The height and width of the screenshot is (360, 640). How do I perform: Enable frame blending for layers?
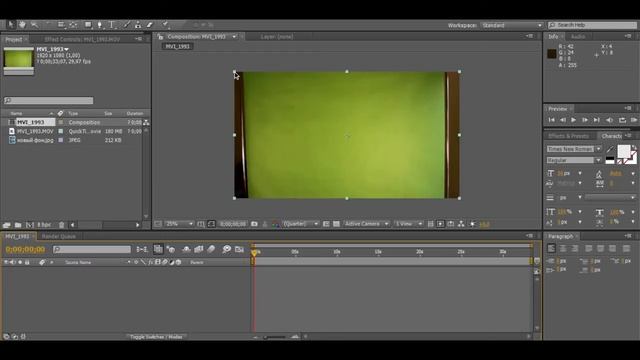click(199, 249)
